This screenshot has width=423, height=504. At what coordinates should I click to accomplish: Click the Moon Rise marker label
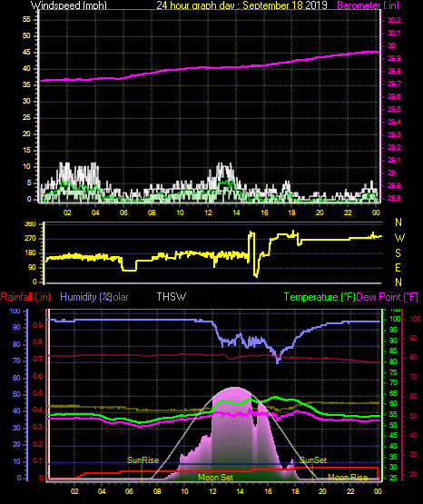point(348,478)
